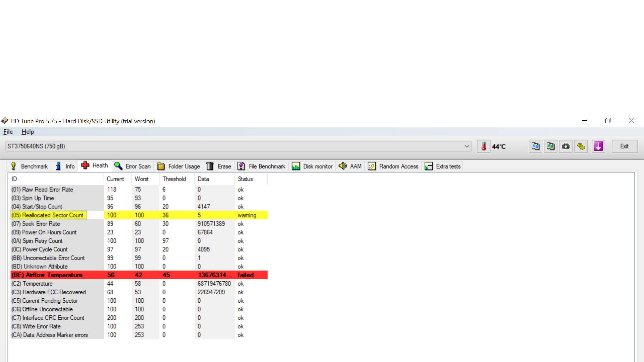This screenshot has height=362, width=644.
Task: Select the Data Address Marker errors row
Action: [x=139, y=335]
